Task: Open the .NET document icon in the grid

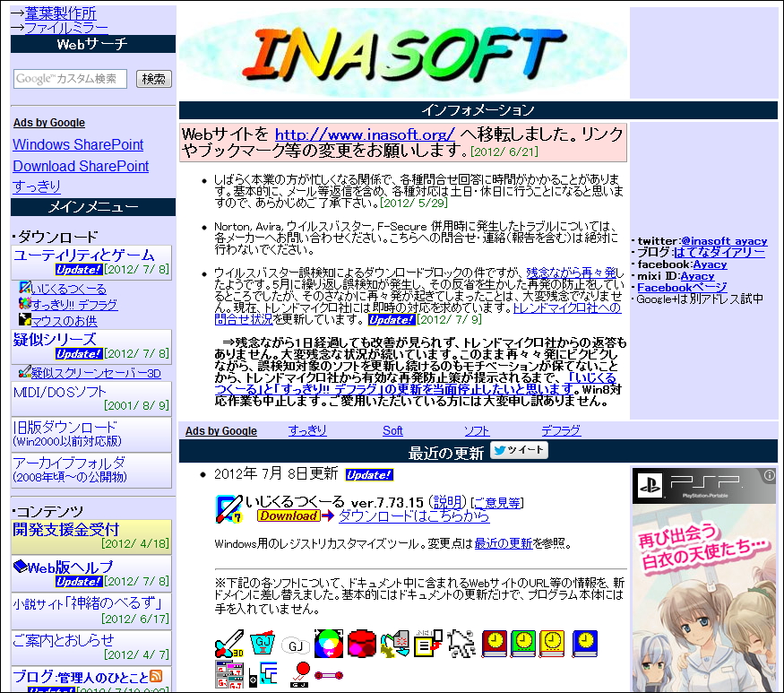Action: tap(427, 642)
